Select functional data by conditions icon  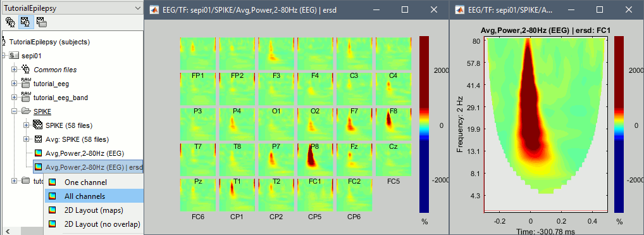point(40,21)
